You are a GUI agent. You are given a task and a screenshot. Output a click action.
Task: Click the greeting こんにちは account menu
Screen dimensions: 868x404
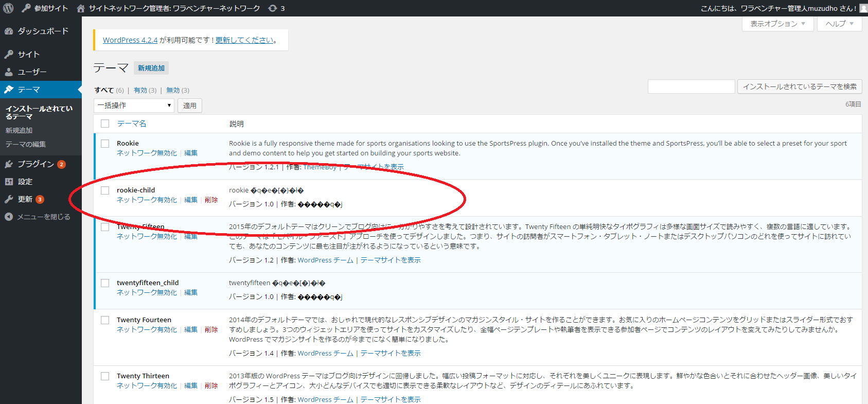tap(778, 8)
